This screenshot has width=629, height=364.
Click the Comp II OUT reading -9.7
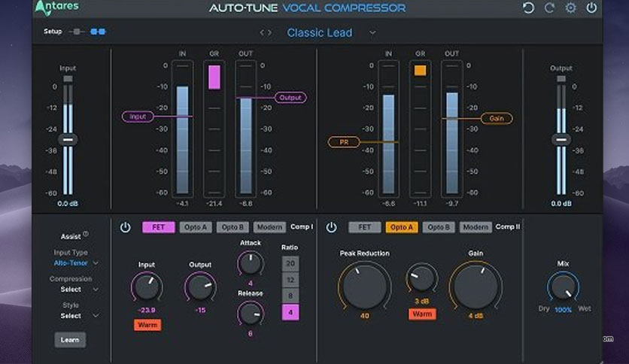click(x=451, y=204)
